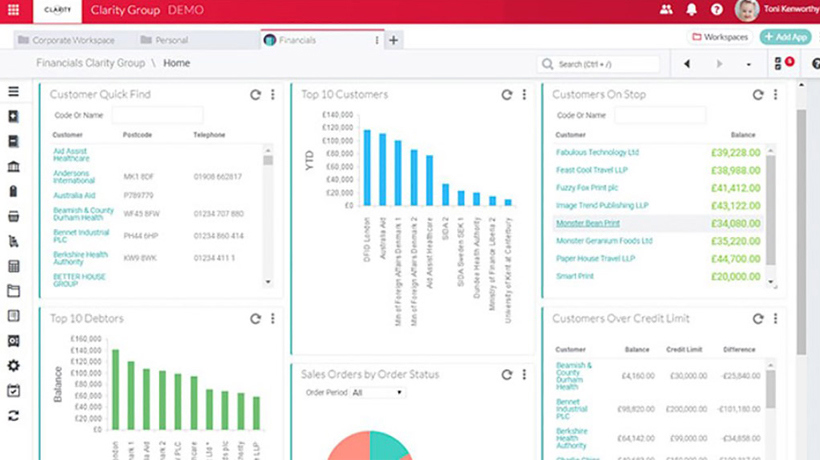The height and width of the screenshot is (460, 820).
Task: Click DFID London bar in Top 10 Customers
Action: [x=367, y=168]
